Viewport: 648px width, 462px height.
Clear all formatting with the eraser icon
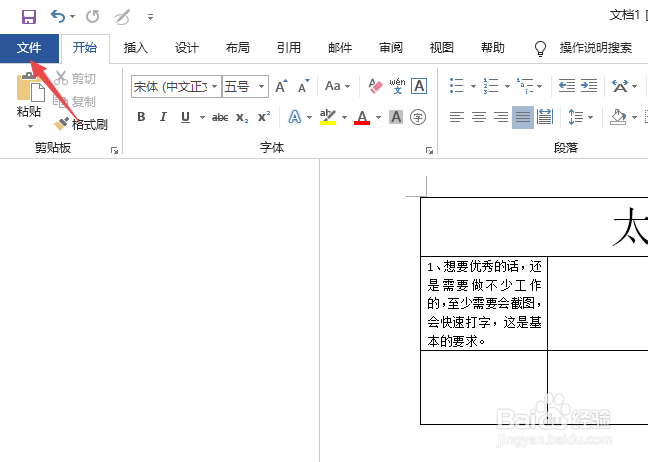[x=375, y=86]
